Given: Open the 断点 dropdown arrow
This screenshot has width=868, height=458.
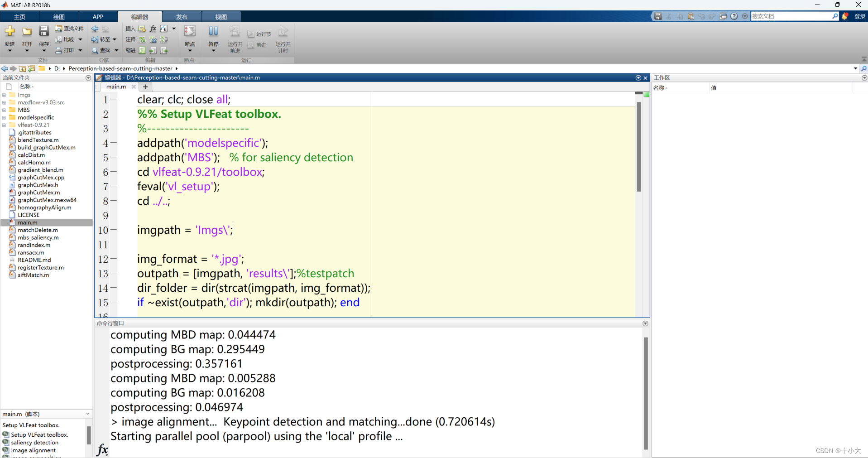Looking at the screenshot, I should tap(190, 51).
